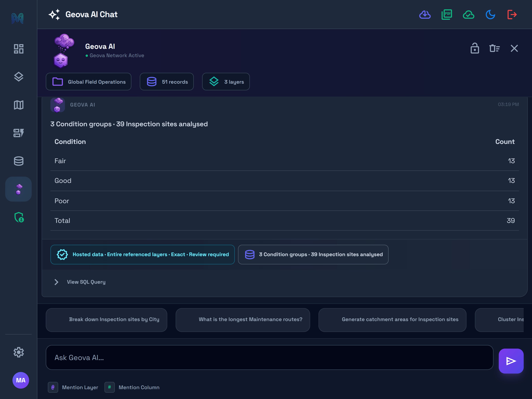This screenshot has width=532, height=399.
Task: Choose the Cluster Ins suggestion chip
Action: tap(499, 320)
